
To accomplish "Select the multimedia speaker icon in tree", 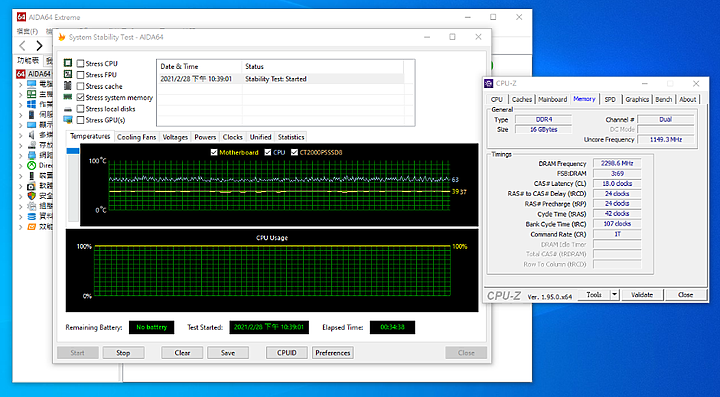I will (31, 135).
